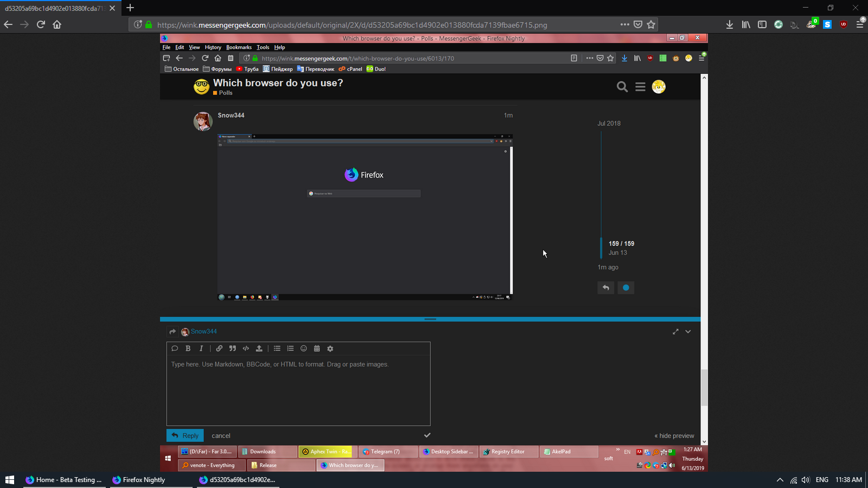Click the Windows Start button on the taskbar
This screenshot has width=868, height=488.
point(9,480)
